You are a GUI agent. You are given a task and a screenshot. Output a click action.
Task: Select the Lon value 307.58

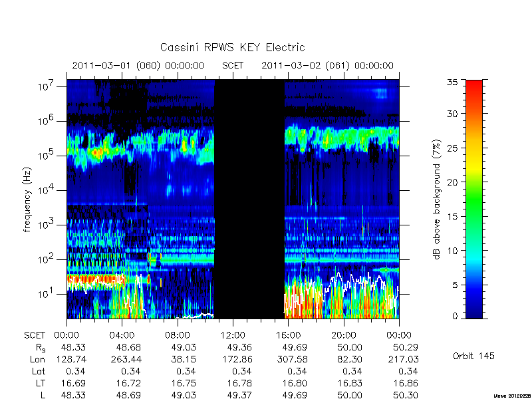click(x=292, y=359)
